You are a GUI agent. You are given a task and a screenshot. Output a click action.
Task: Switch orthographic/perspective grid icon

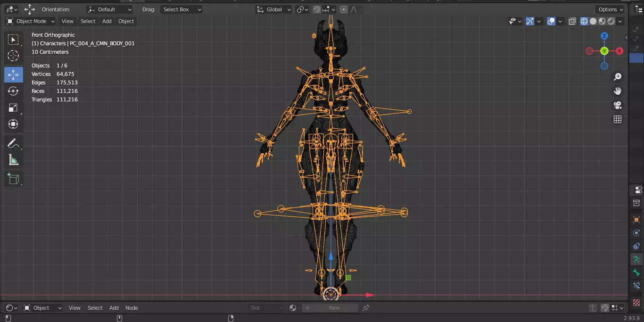click(x=618, y=119)
